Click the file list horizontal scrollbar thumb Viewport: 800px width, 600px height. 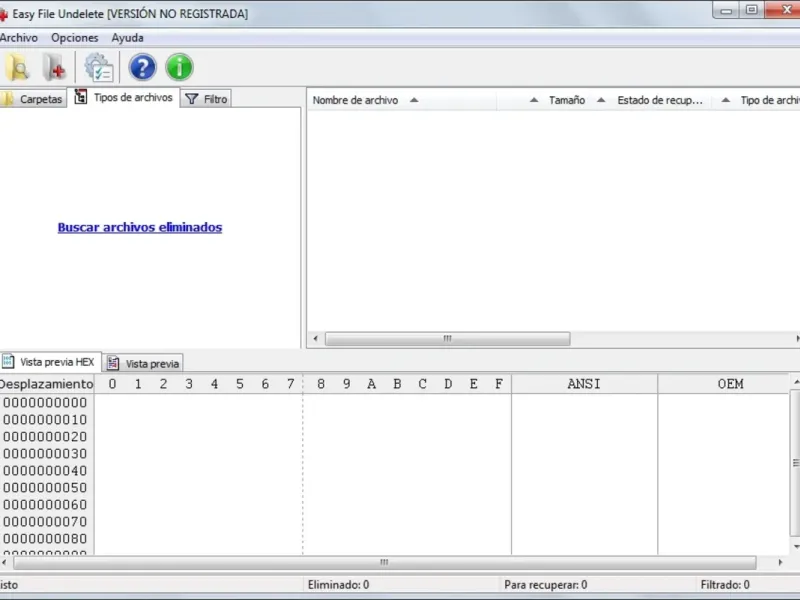447,339
